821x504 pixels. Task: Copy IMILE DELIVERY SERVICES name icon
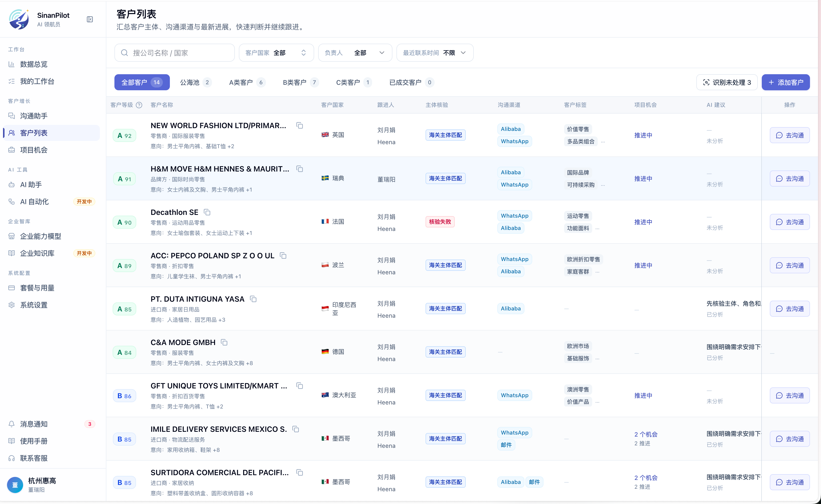[295, 429]
